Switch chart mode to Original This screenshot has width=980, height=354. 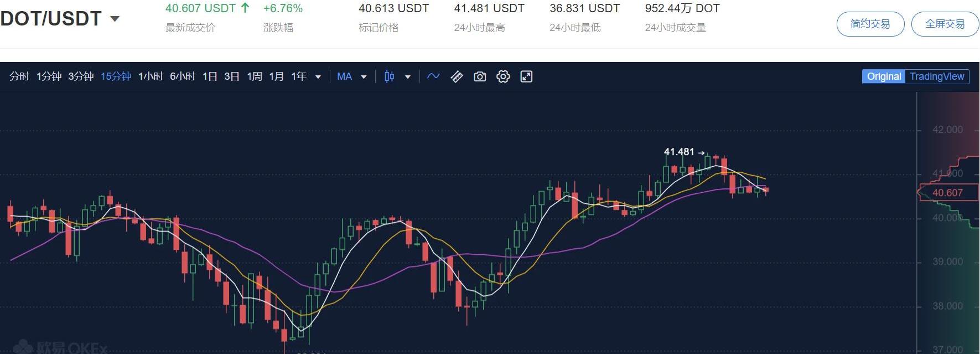coord(884,76)
